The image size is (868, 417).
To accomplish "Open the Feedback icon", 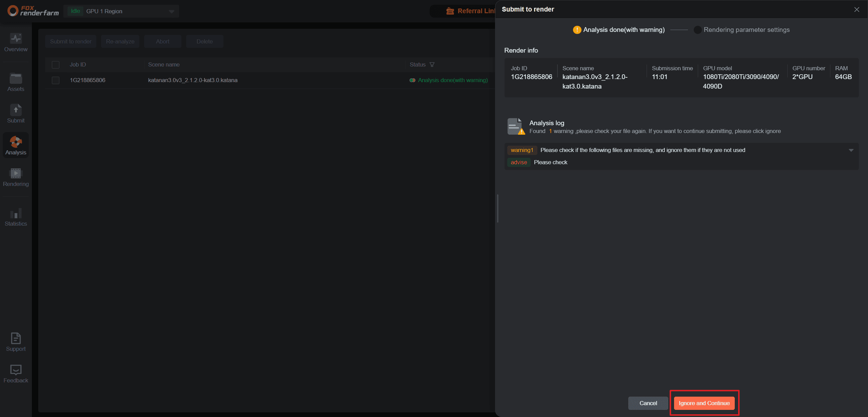I will pos(16,370).
